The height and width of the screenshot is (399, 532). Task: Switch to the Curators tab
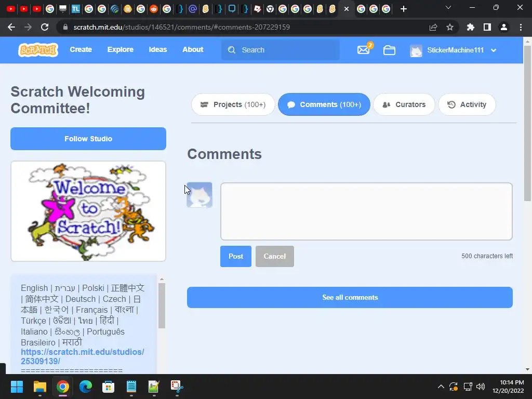coord(404,104)
